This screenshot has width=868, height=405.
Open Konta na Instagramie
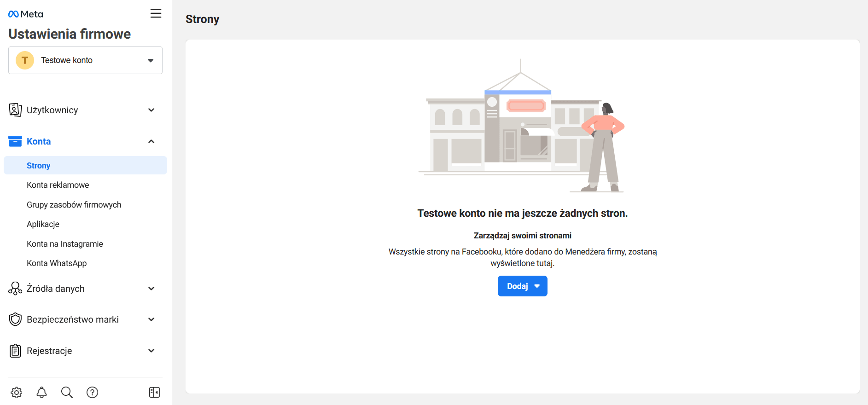click(x=65, y=244)
